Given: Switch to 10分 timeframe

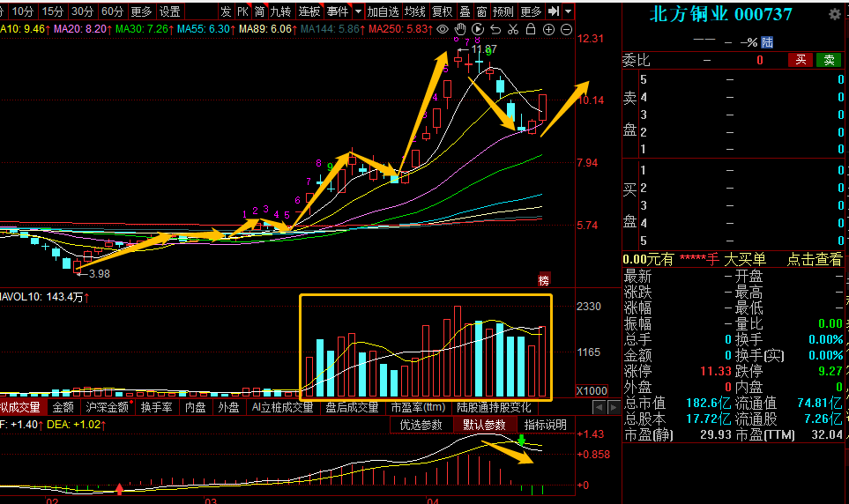Looking at the screenshot, I should point(22,11).
